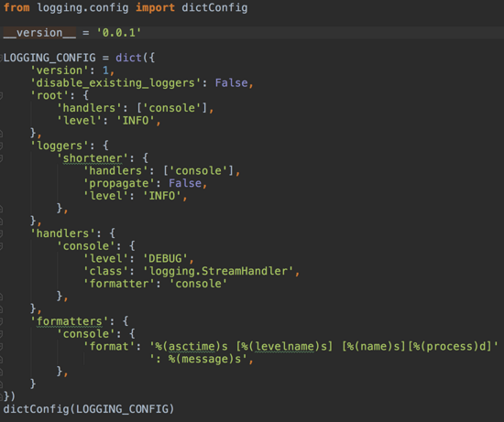Click the '0.0.1' version string
This screenshot has height=422, width=504.
point(118,33)
